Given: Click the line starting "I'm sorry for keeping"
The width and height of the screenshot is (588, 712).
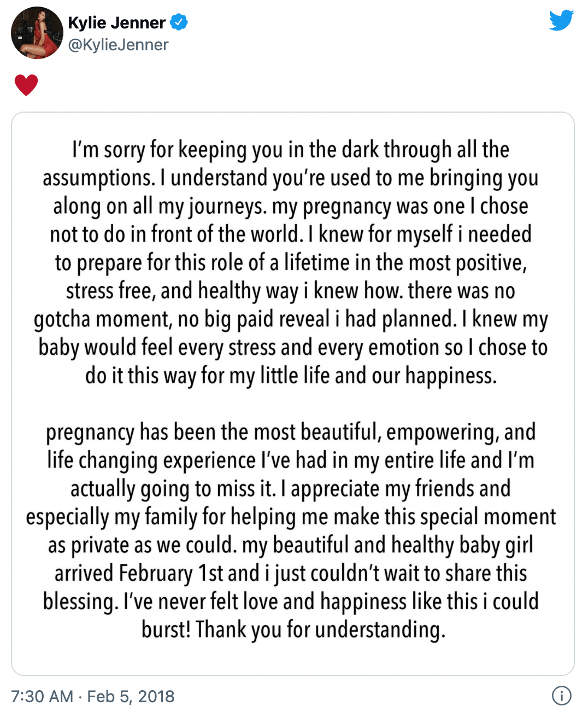Looking at the screenshot, I should click(291, 149).
